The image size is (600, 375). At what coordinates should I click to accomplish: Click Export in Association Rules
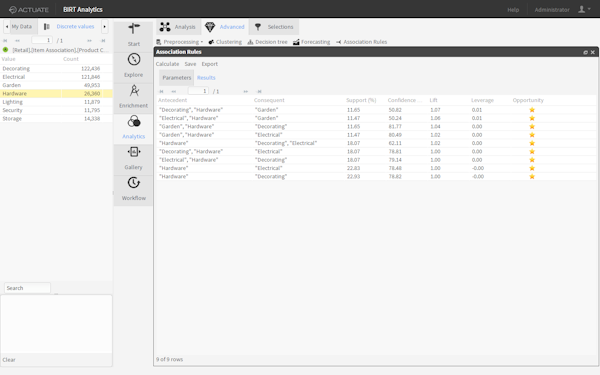click(x=210, y=64)
